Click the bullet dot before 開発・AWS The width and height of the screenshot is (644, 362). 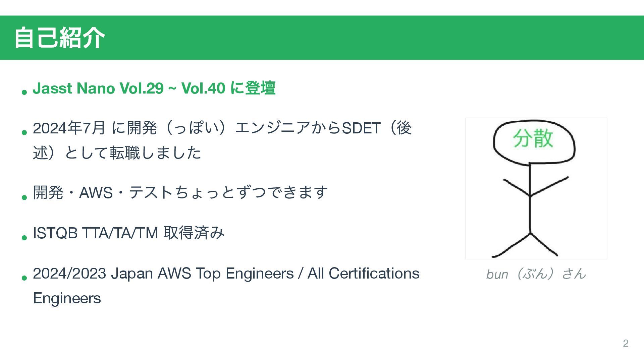coord(24,197)
